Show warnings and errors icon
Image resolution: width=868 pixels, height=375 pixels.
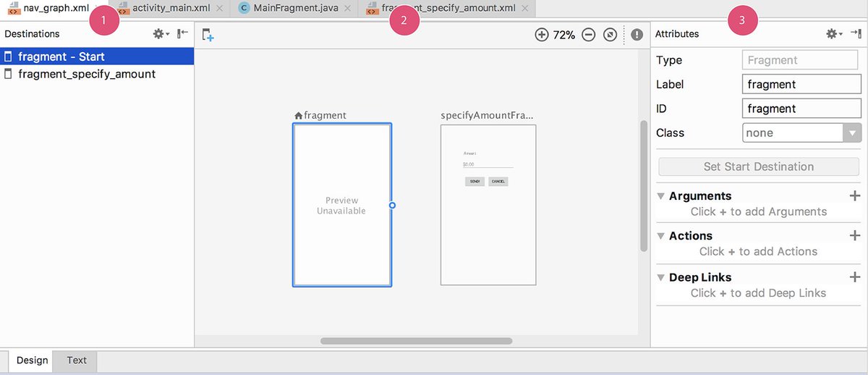[637, 35]
